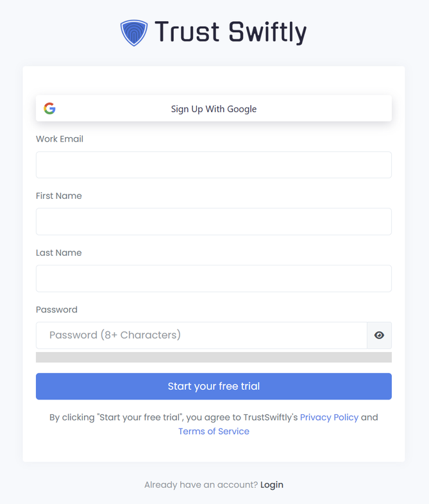
Task: Focus the Password (8+ Characters) field
Action: pyautogui.click(x=201, y=335)
